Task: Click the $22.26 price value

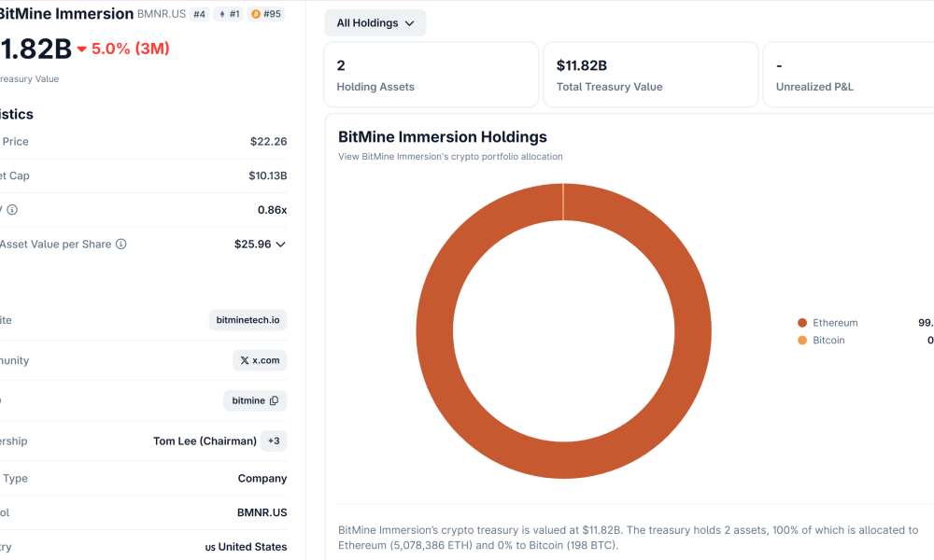Action: 269,142
